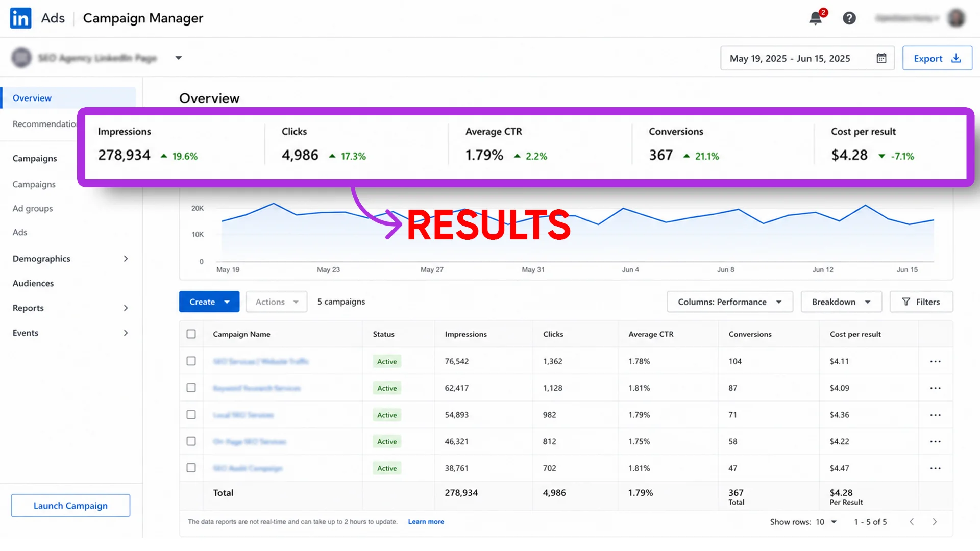Click the account page avatar icon

coord(21,58)
